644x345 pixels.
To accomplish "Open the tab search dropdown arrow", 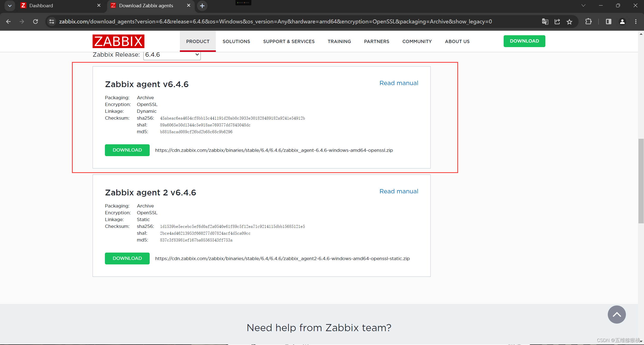I will 10,6.
